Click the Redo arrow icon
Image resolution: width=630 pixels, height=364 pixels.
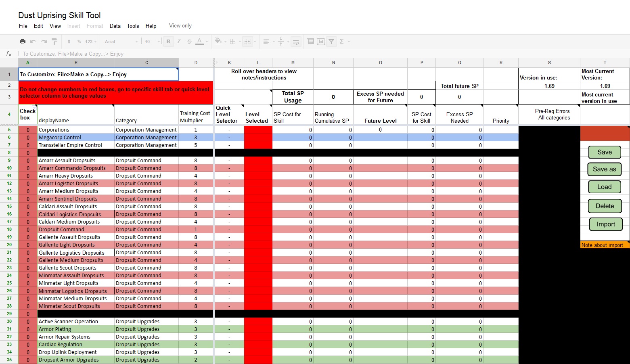(x=44, y=42)
